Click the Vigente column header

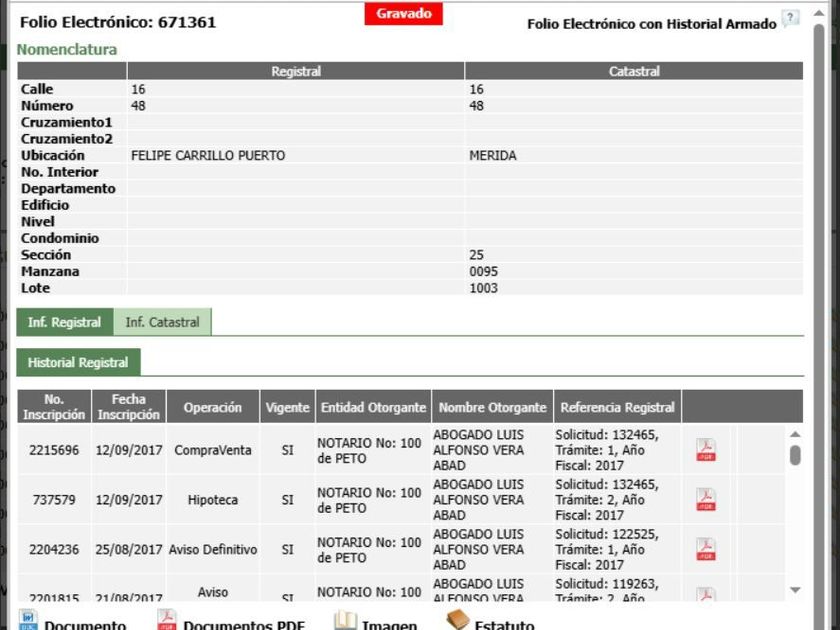coord(287,407)
